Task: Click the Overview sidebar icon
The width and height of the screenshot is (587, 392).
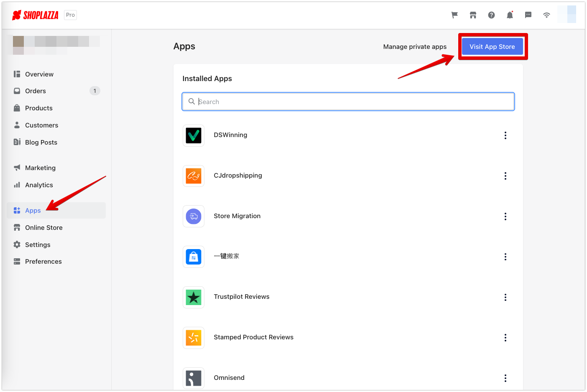Action: coord(17,74)
